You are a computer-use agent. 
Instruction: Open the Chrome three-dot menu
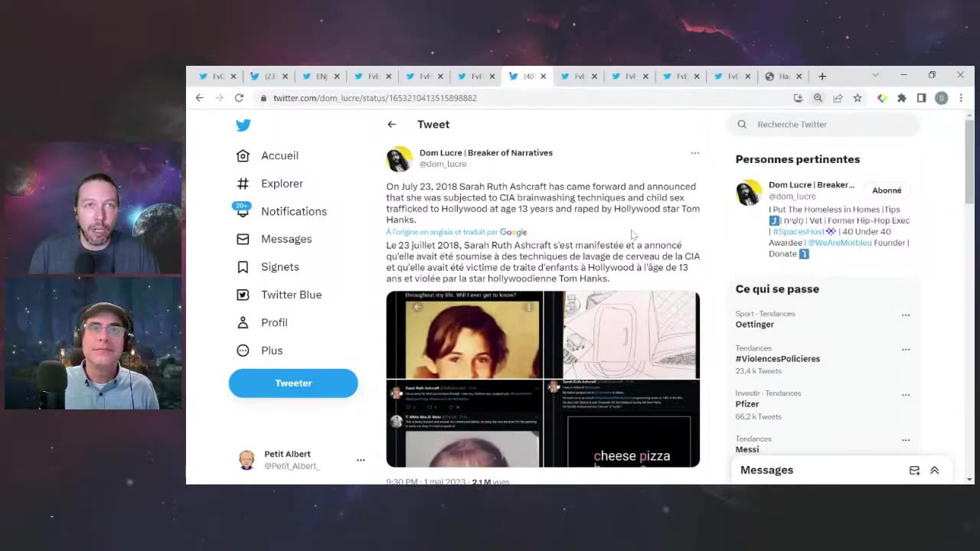tap(961, 98)
